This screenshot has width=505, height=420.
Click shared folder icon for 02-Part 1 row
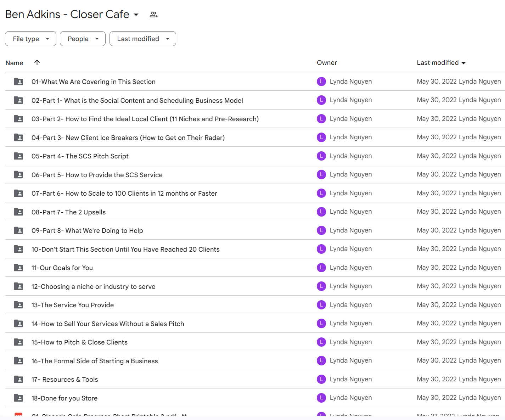click(x=18, y=100)
